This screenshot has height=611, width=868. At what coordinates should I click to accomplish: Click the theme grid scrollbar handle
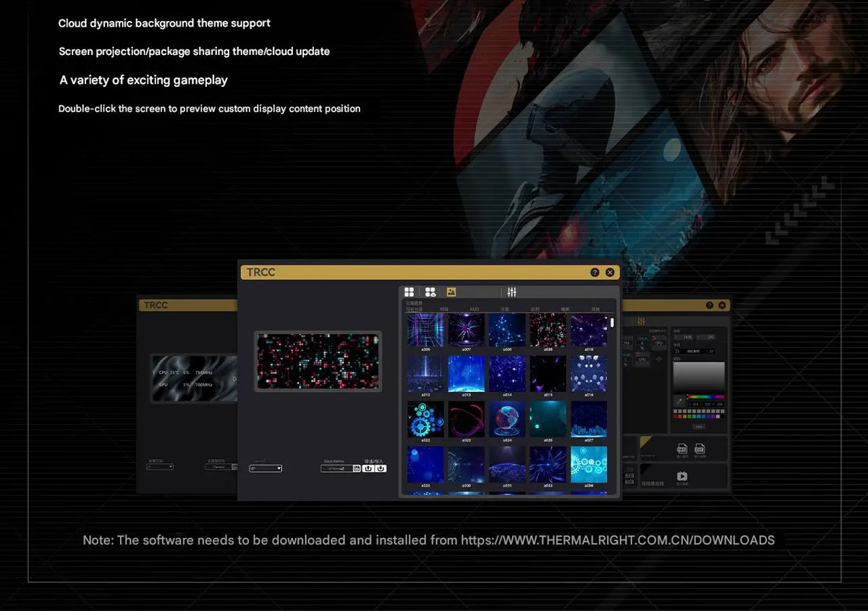click(612, 322)
